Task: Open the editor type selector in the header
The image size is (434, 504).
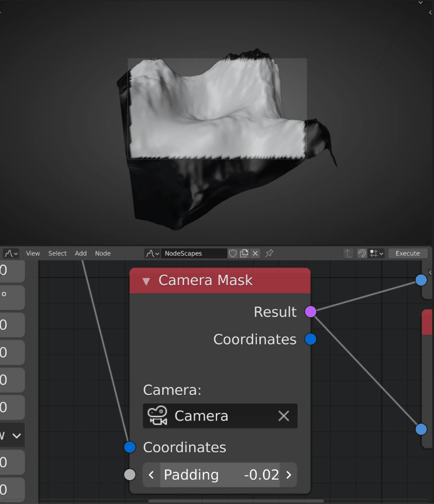Action: 10,254
